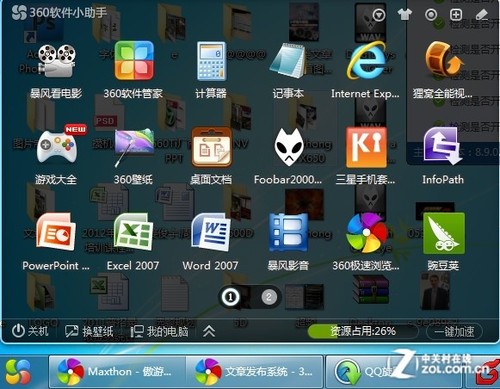This screenshot has width=500, height=389.
Task: Switch to page 1 indicator
Action: click(x=230, y=296)
